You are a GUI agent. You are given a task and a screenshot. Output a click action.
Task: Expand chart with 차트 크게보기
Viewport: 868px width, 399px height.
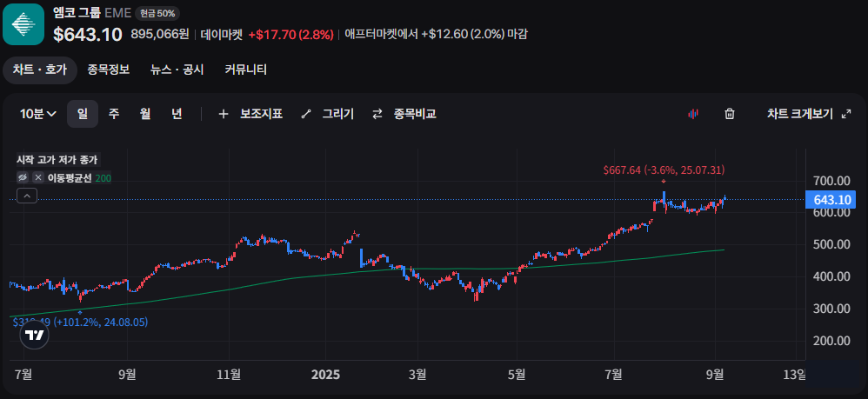[808, 114]
